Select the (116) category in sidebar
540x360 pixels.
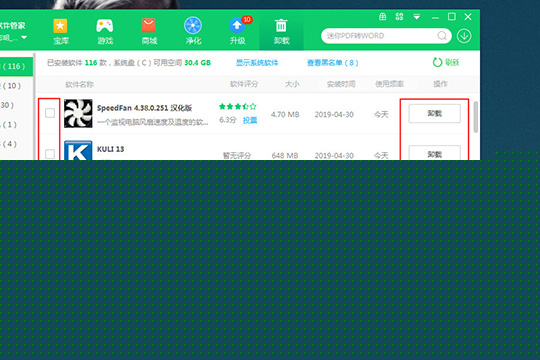point(16,66)
